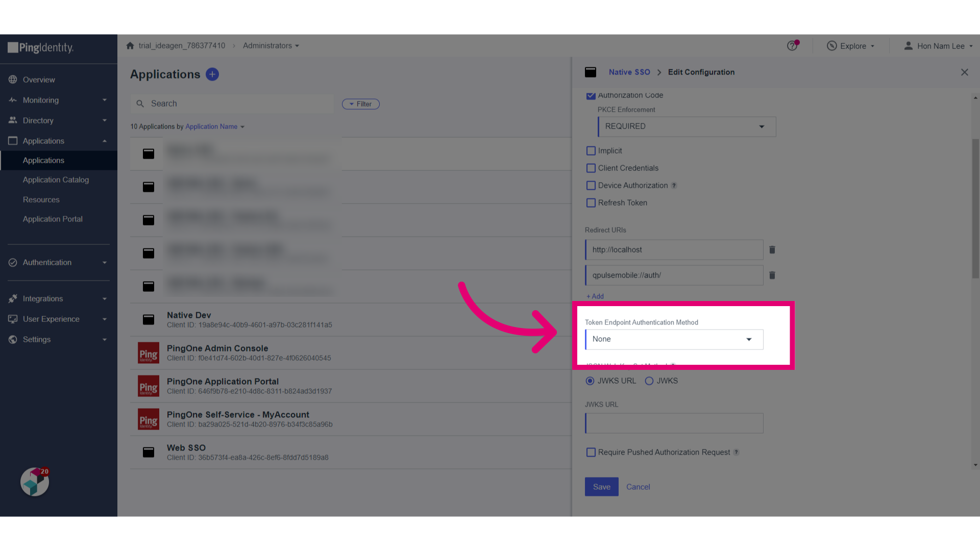The height and width of the screenshot is (551, 980).
Task: Open the Filter dropdown
Action: point(361,104)
